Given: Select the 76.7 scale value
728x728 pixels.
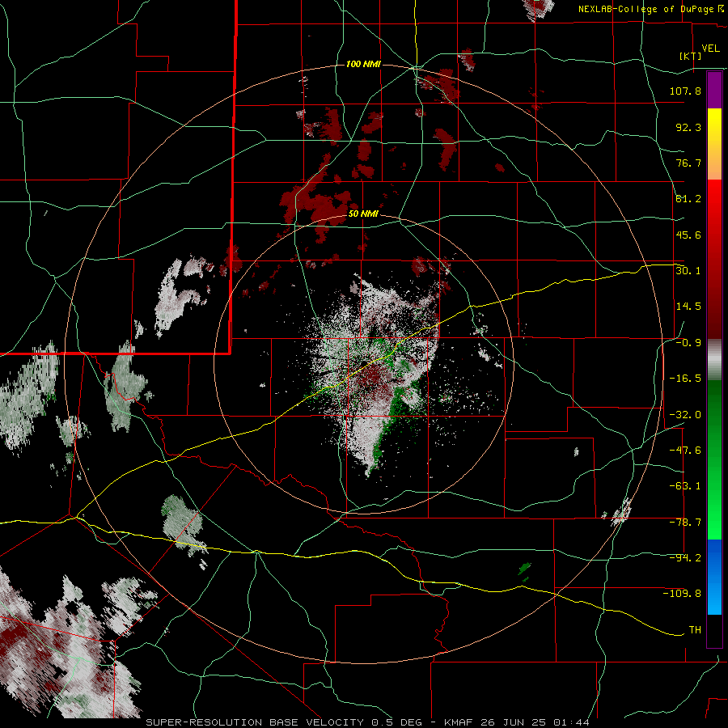Looking at the screenshot, I should tap(688, 163).
